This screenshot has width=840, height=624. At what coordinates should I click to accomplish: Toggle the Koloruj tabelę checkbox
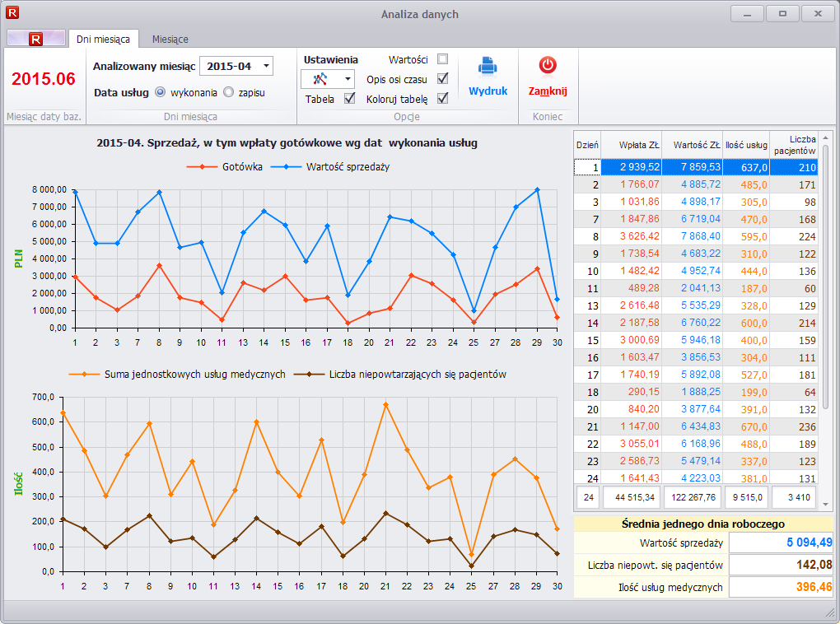pyautogui.click(x=443, y=99)
